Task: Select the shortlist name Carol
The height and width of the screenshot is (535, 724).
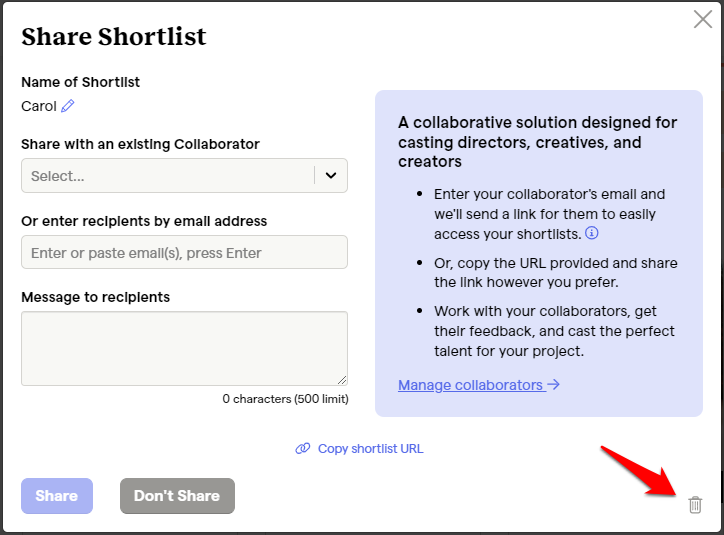Action: coord(39,106)
